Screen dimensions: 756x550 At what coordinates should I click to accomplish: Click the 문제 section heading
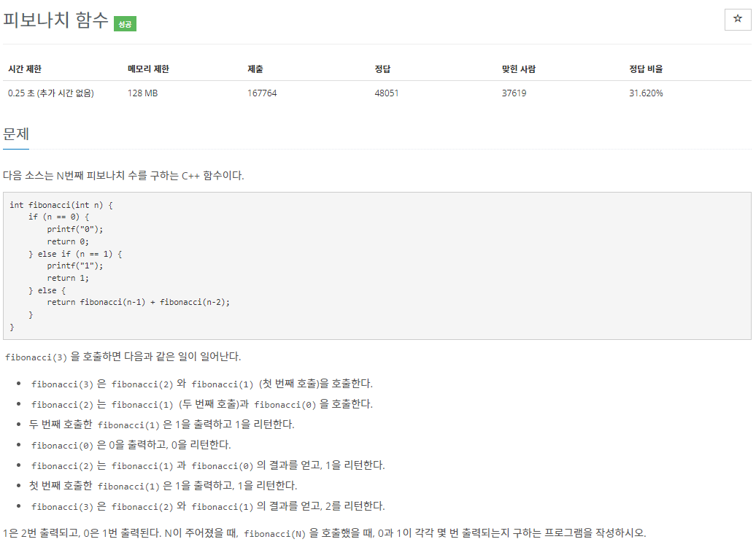pyautogui.click(x=16, y=134)
